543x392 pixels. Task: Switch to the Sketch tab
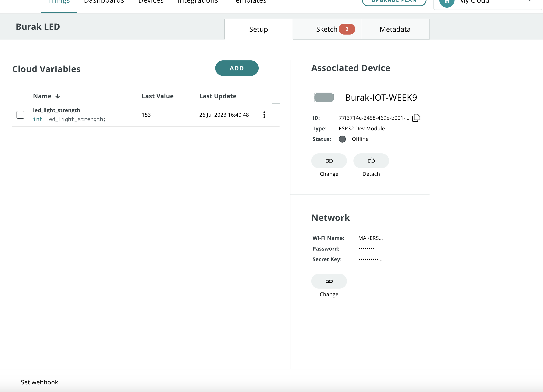coord(326,29)
